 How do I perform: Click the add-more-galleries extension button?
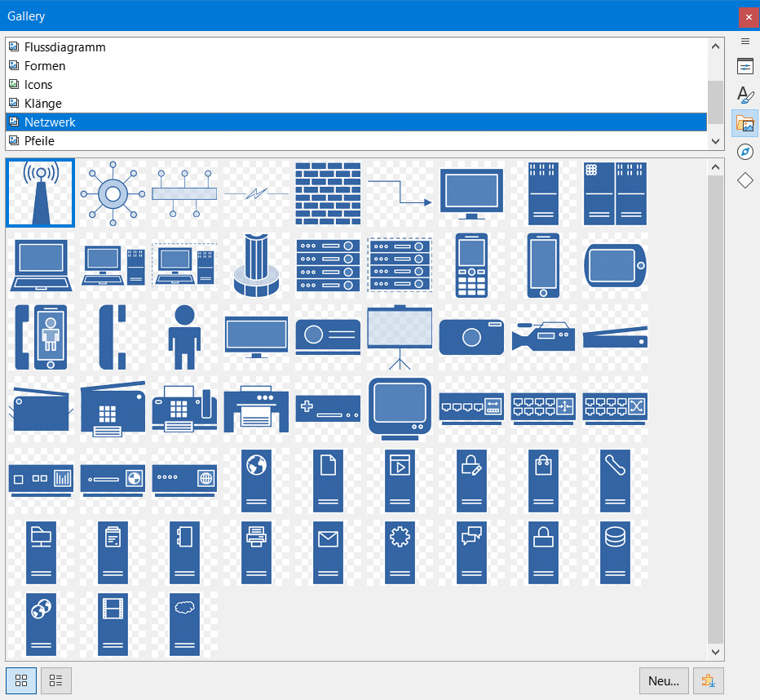tap(708, 680)
